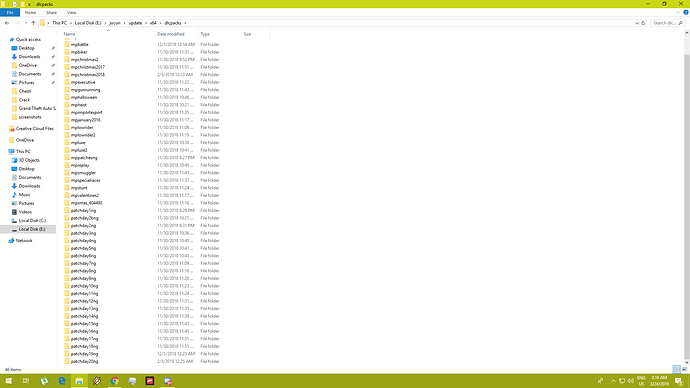Select Local Disk (E:) in sidebar

tap(32, 229)
